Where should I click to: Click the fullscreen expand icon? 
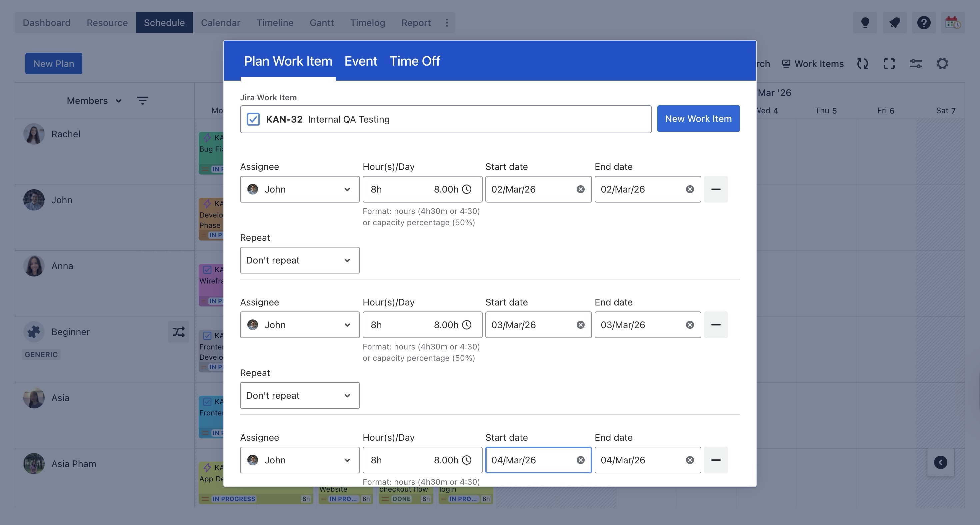pyautogui.click(x=889, y=64)
